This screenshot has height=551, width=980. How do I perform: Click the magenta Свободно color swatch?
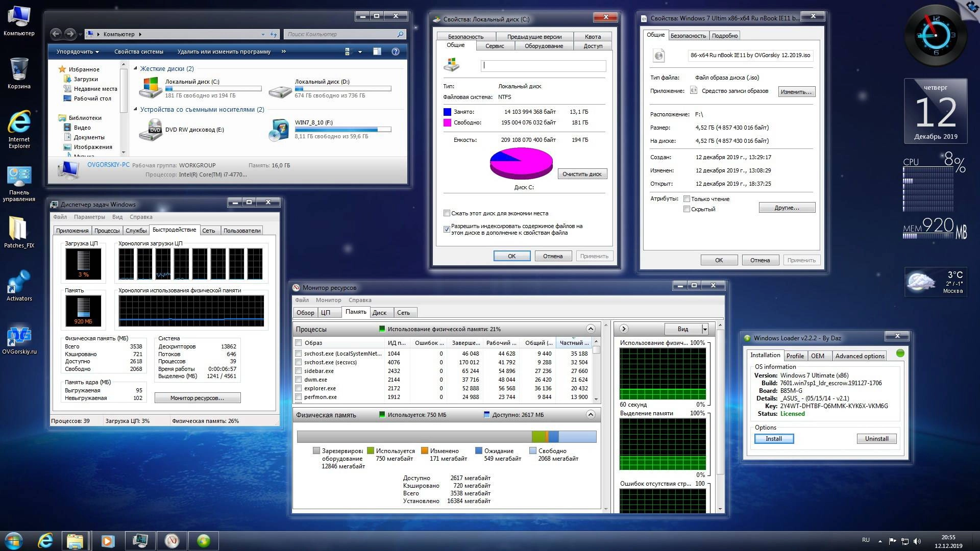(x=447, y=122)
